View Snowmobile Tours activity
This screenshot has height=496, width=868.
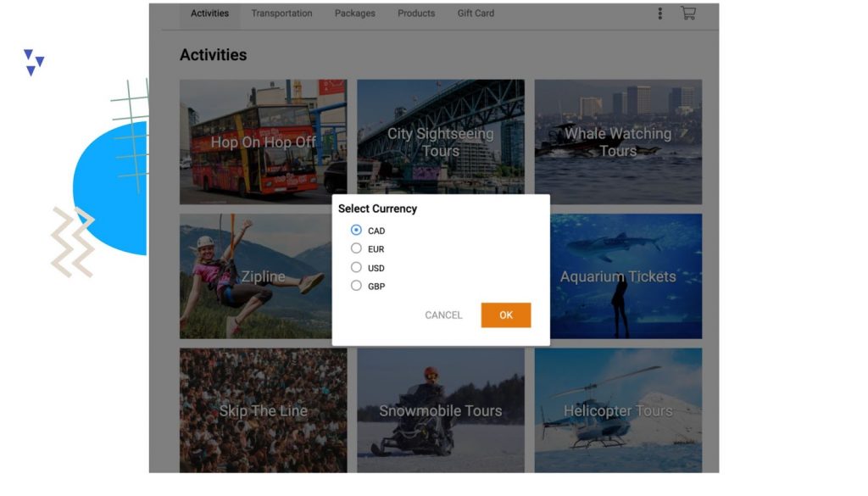[440, 410]
